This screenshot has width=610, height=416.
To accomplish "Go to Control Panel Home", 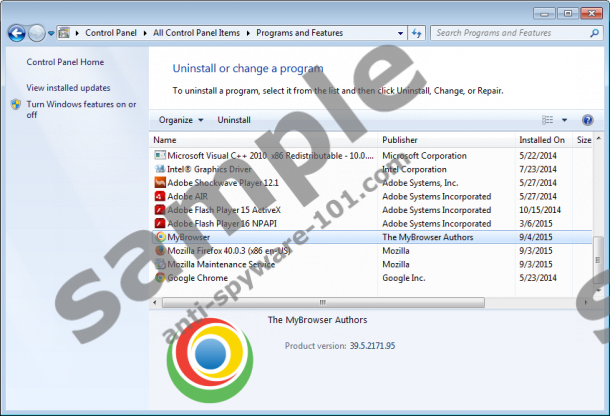I will point(65,62).
